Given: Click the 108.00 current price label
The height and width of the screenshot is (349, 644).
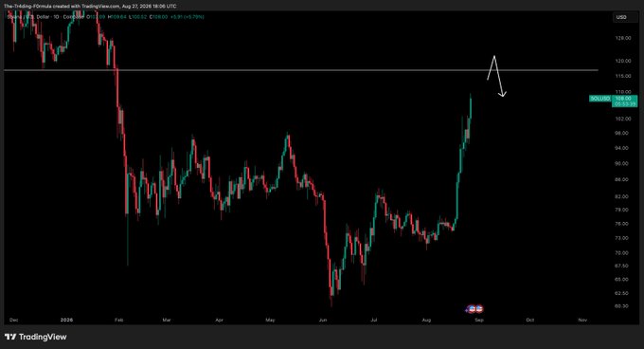Looking at the screenshot, I should tap(625, 101).
